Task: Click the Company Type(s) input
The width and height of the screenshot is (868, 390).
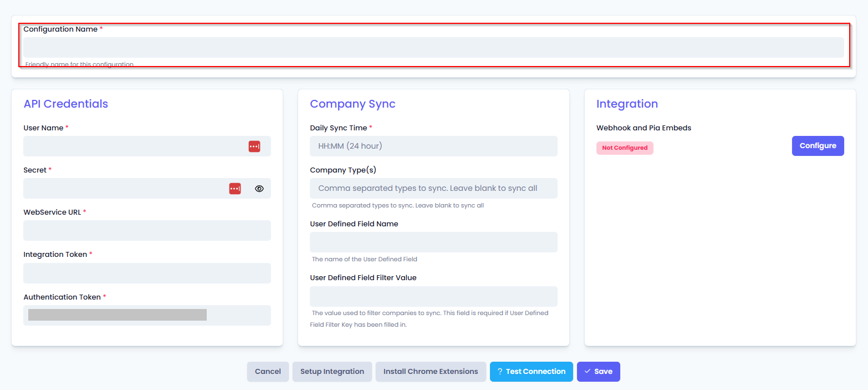Action: click(433, 189)
